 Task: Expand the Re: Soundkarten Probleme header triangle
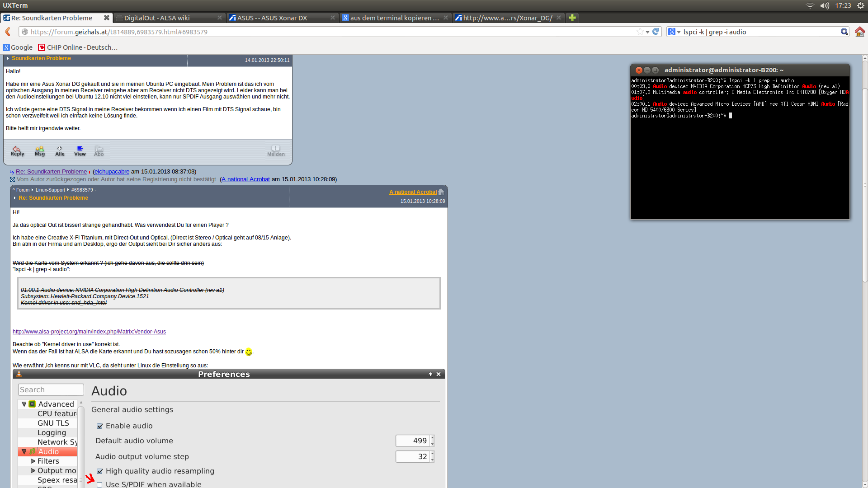[x=14, y=198]
